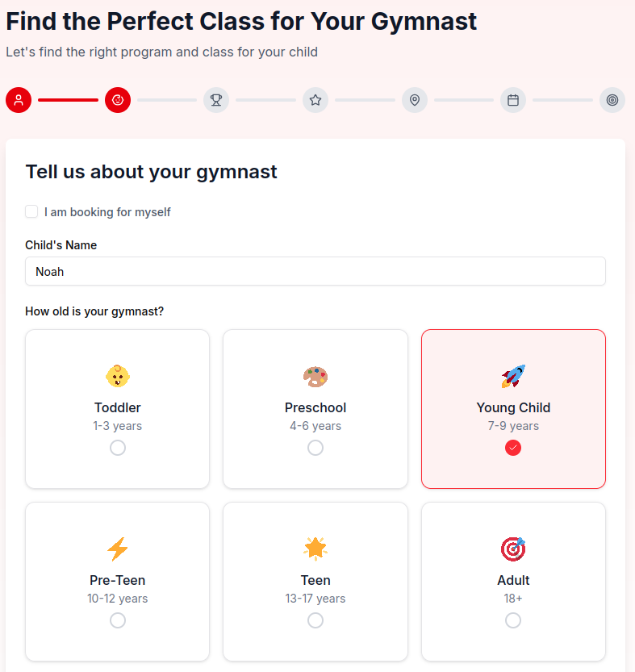Image resolution: width=635 pixels, height=672 pixels.
Task: Select the clock step in the progress tracker
Action: tap(117, 100)
